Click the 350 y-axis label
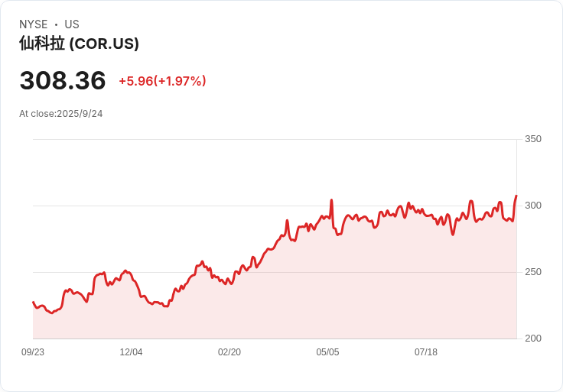This screenshot has width=563, height=392. [532, 139]
